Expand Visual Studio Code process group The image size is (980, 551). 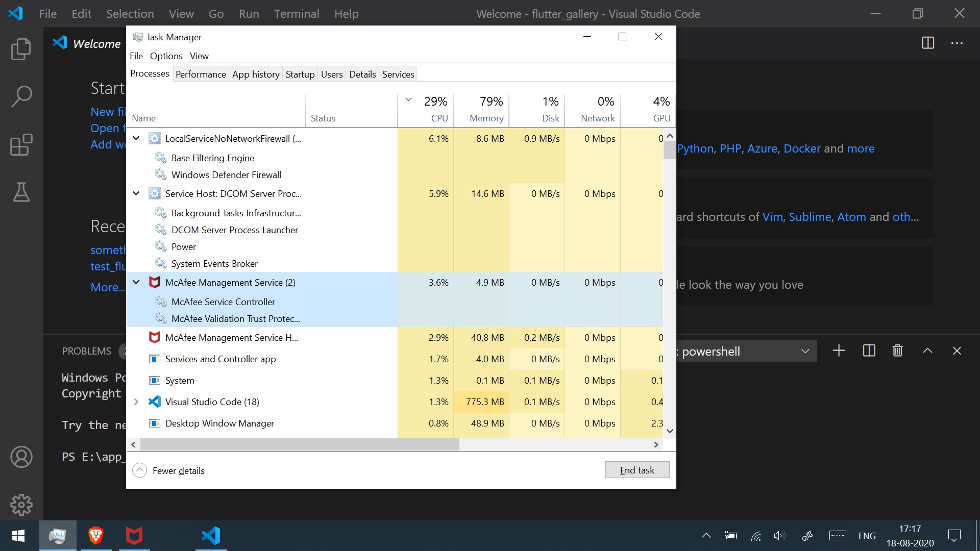[x=136, y=402]
